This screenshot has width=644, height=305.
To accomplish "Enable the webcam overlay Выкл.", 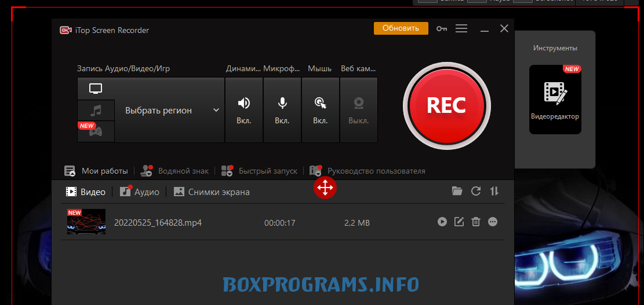I will (x=358, y=110).
